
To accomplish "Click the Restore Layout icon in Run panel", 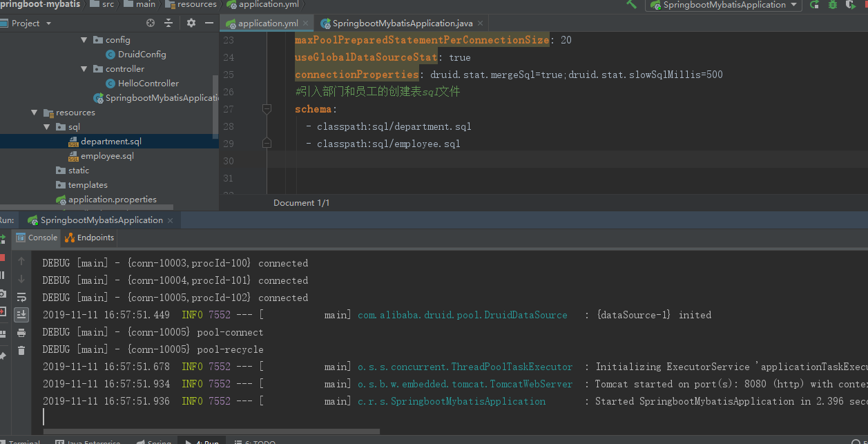I will [2, 334].
